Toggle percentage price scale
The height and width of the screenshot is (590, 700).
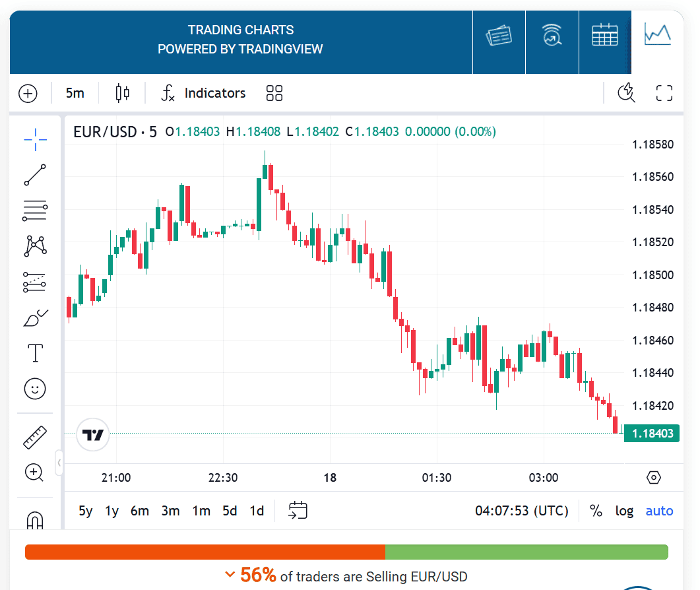pyautogui.click(x=596, y=511)
